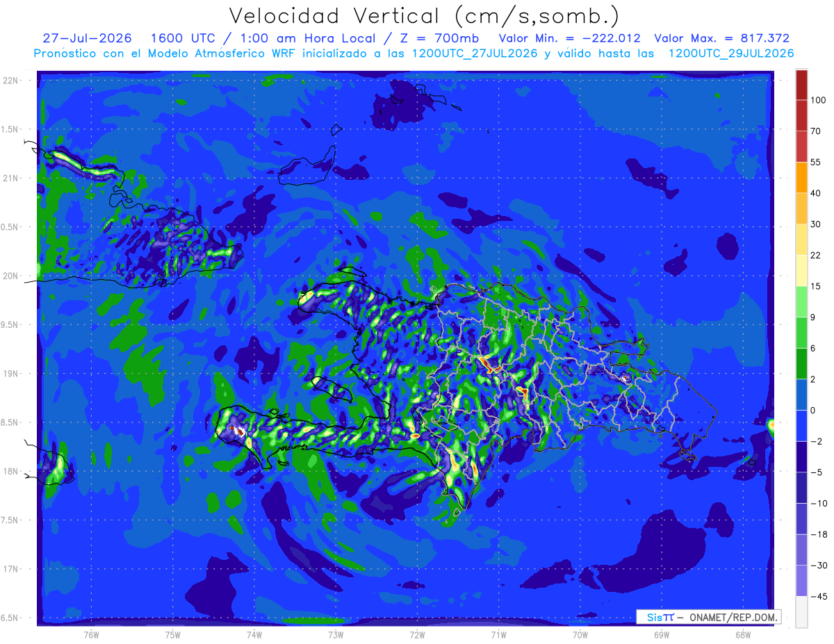Screen dimensions: 834x644
Task: Click the colorbar label '-45'
Action: [x=818, y=596]
